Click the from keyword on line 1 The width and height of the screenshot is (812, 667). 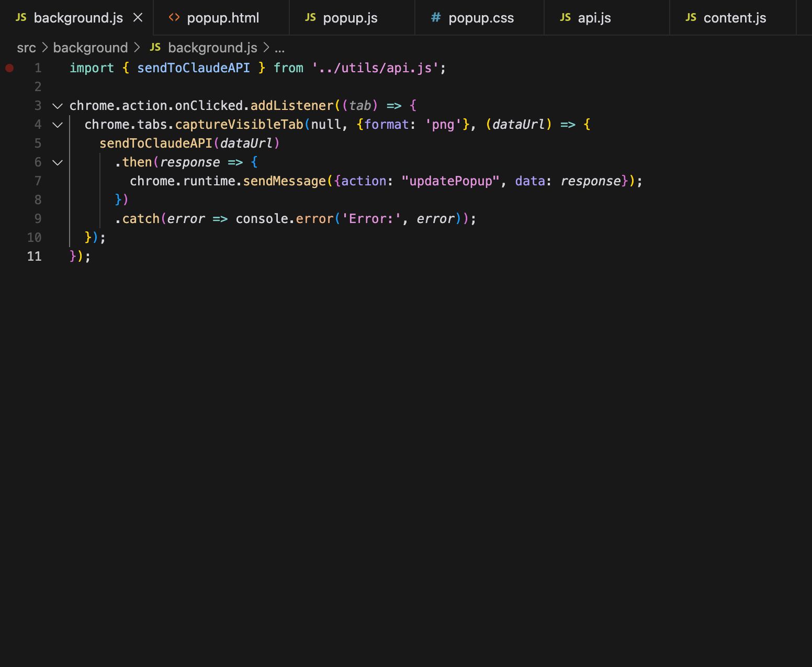click(288, 68)
